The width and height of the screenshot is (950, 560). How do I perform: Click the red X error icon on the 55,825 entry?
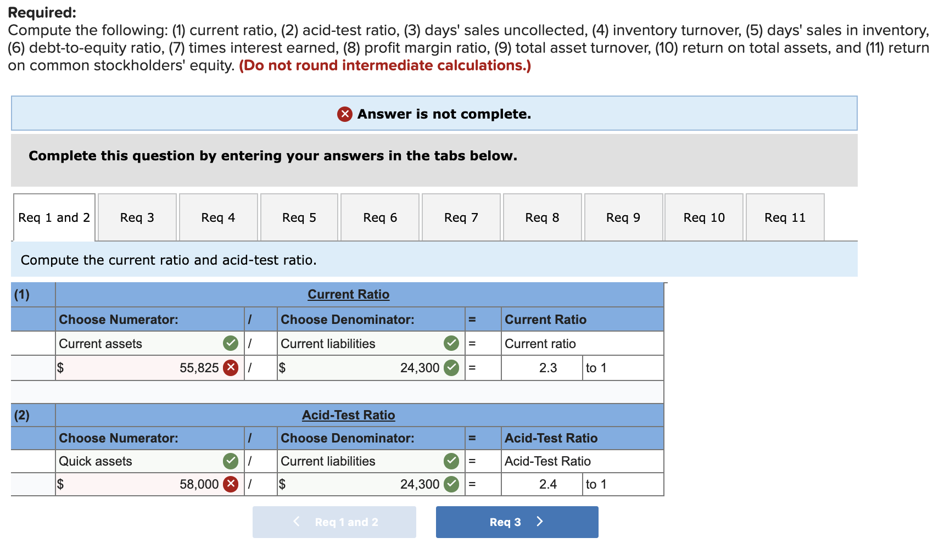[232, 368]
